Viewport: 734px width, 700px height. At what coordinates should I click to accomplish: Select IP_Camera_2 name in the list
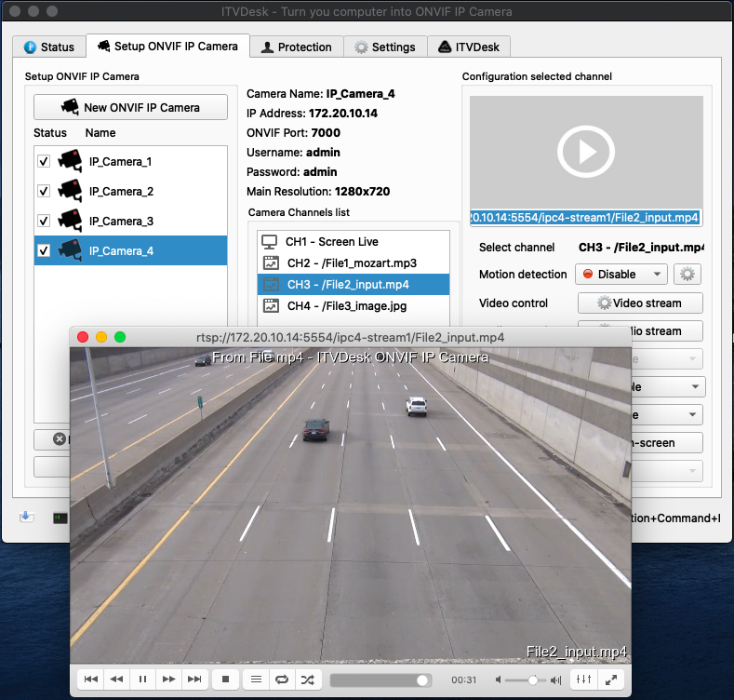(x=121, y=191)
